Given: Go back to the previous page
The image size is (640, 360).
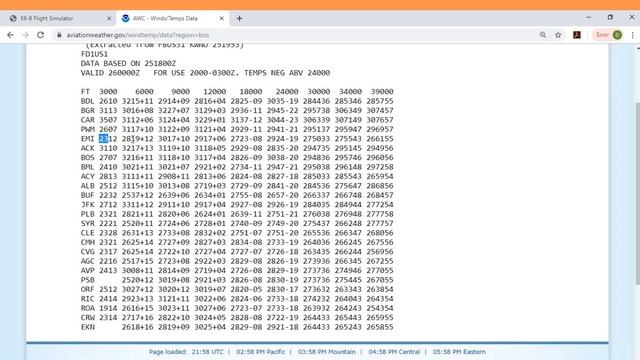Looking at the screenshot, I should (x=11, y=35).
